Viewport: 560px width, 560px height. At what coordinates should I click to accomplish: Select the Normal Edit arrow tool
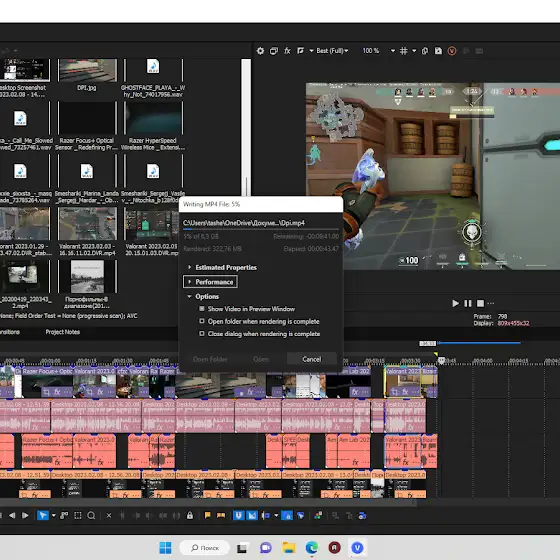42,515
